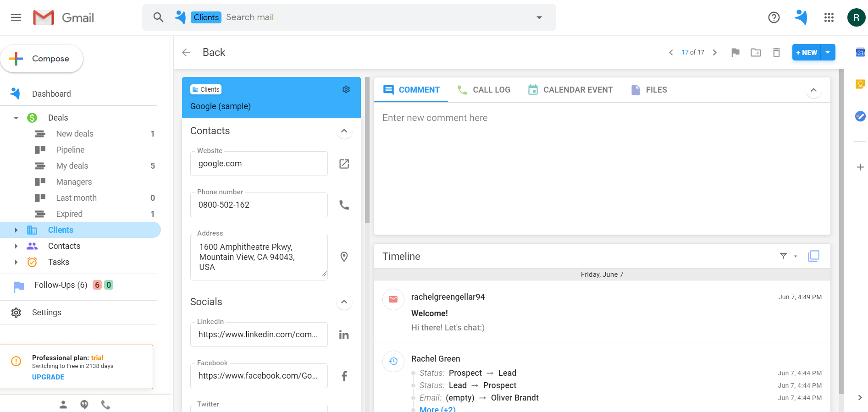The height and width of the screenshot is (412, 868).
Task: Open the contacts person icon at bottom
Action: click(63, 405)
